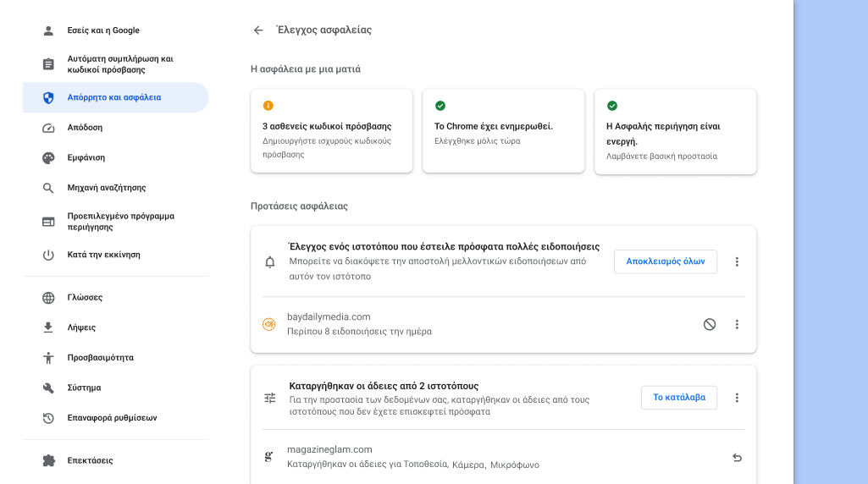The width and height of the screenshot is (868, 484).
Task: Click the magnifier icon next to Μηχανή αναζήτησης
Action: coord(48,188)
